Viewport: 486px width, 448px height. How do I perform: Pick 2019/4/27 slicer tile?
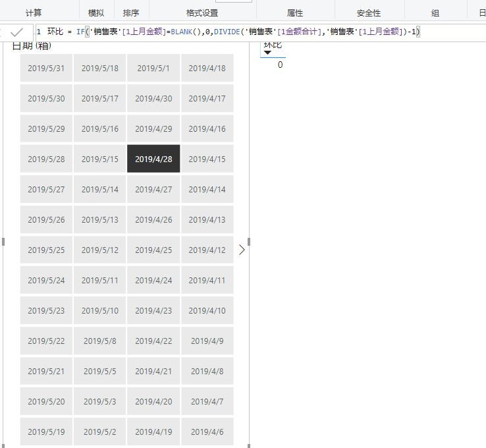(153, 189)
